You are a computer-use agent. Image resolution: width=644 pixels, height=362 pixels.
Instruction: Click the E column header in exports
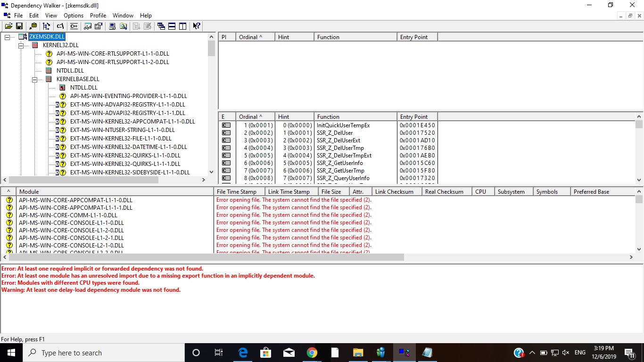(x=227, y=116)
